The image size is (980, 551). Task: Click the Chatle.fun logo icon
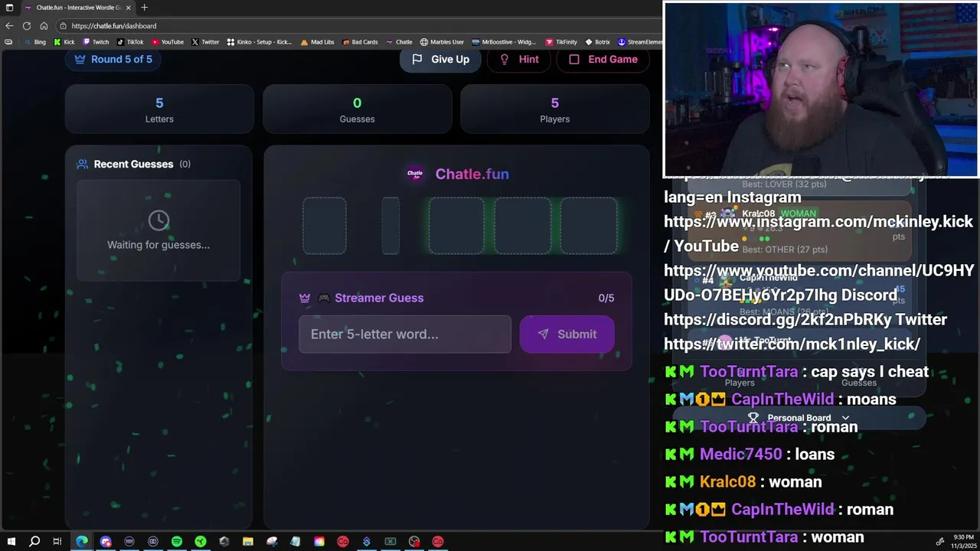[415, 174]
